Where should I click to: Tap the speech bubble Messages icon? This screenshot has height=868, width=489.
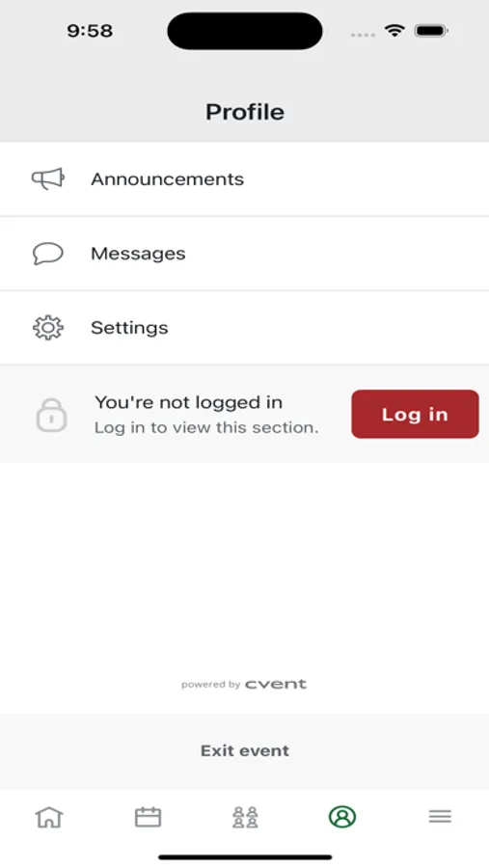point(48,254)
